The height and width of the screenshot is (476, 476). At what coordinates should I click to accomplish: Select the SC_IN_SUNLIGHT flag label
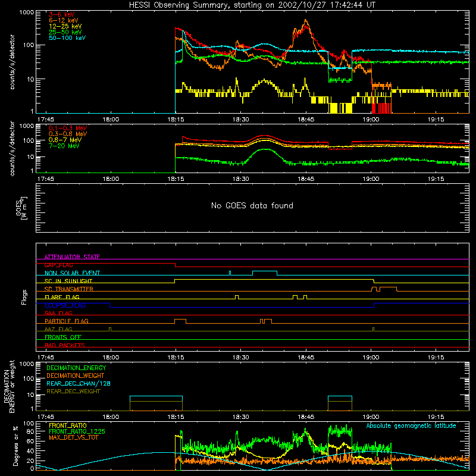[68, 281]
